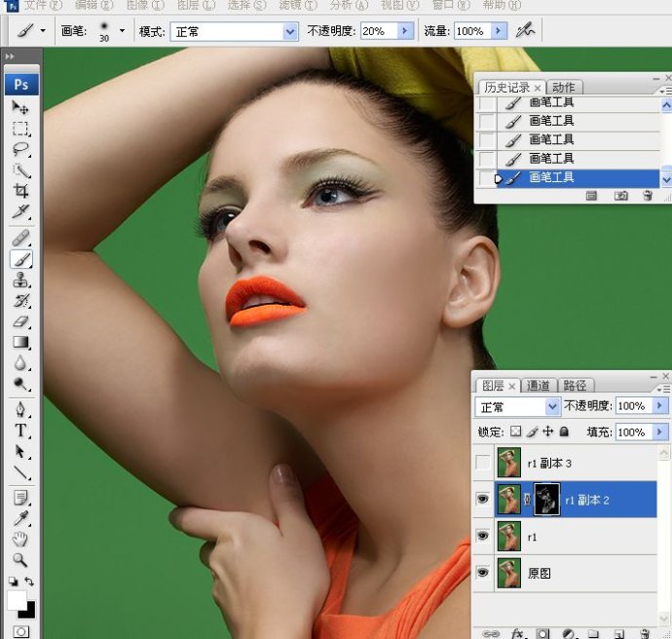Create new fill or adjustment layer
Image resolution: width=672 pixels, height=639 pixels.
point(569,633)
